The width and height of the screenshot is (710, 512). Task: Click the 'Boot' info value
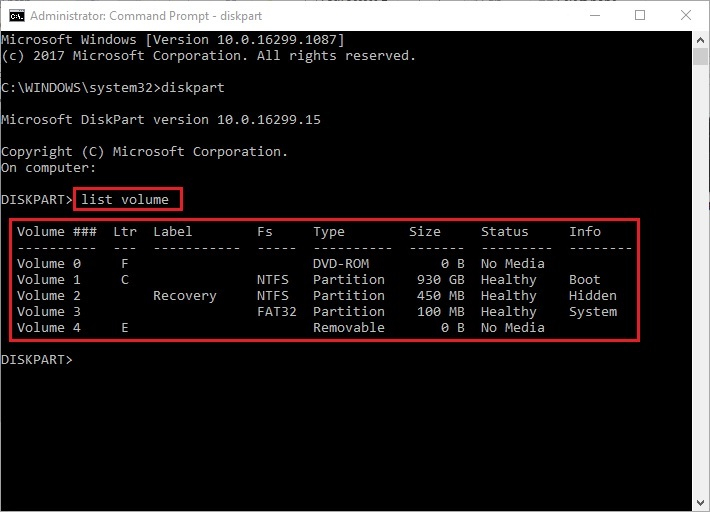[585, 280]
